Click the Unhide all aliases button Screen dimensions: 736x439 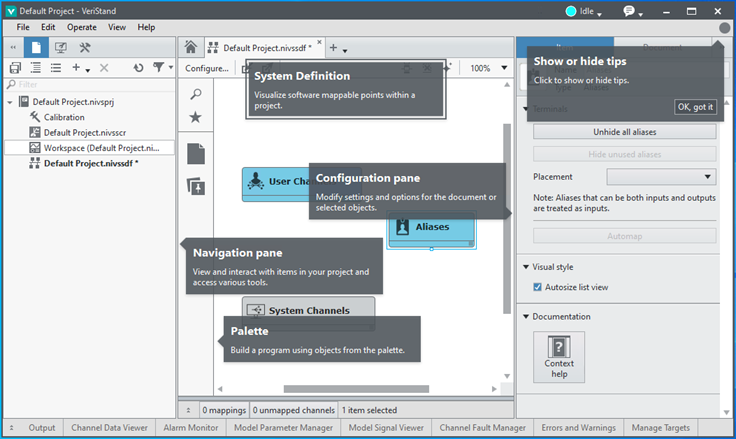tap(624, 132)
